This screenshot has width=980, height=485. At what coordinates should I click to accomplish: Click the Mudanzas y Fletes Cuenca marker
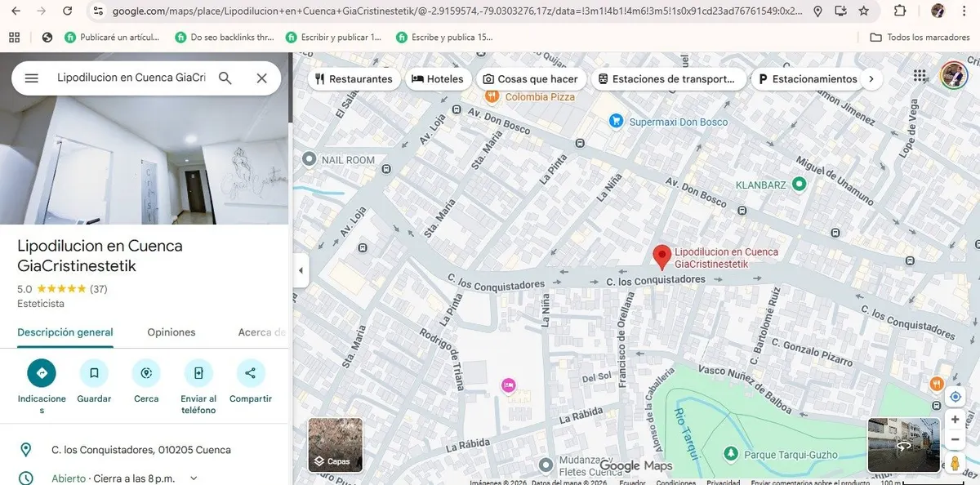(x=546, y=465)
